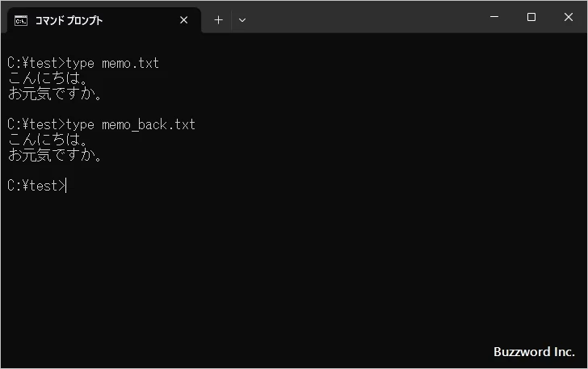Viewport: 588px width, 369px height.
Task: Open a new tab with the plus button
Action: [x=218, y=20]
